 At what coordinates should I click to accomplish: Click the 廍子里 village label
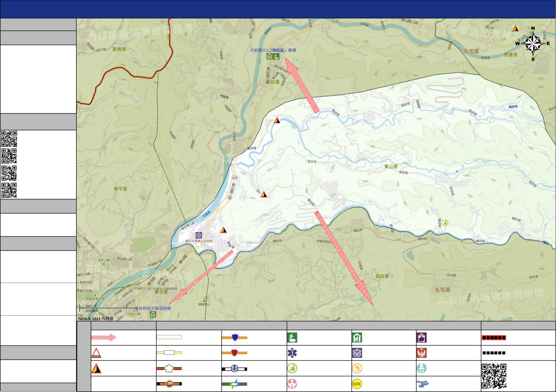pos(161,292)
